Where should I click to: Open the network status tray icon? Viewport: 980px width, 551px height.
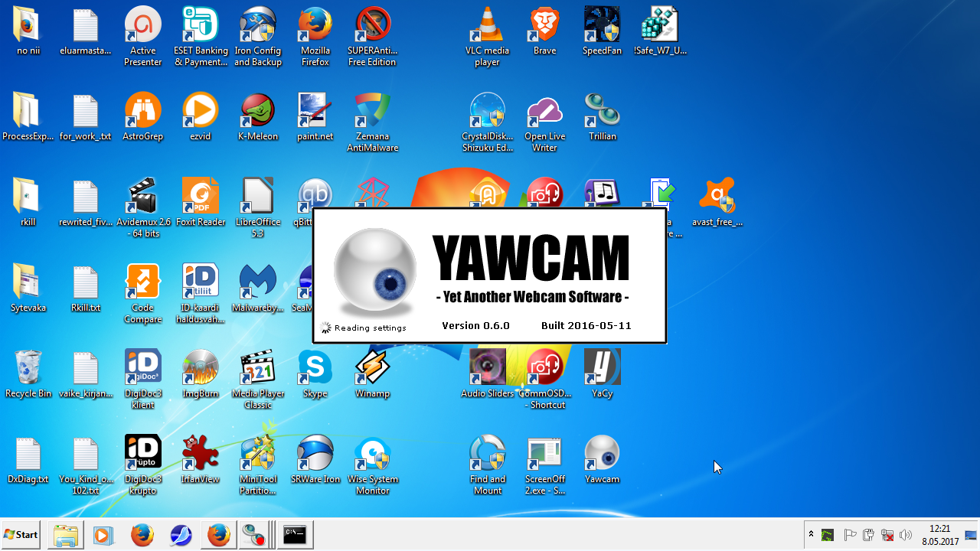[887, 535]
